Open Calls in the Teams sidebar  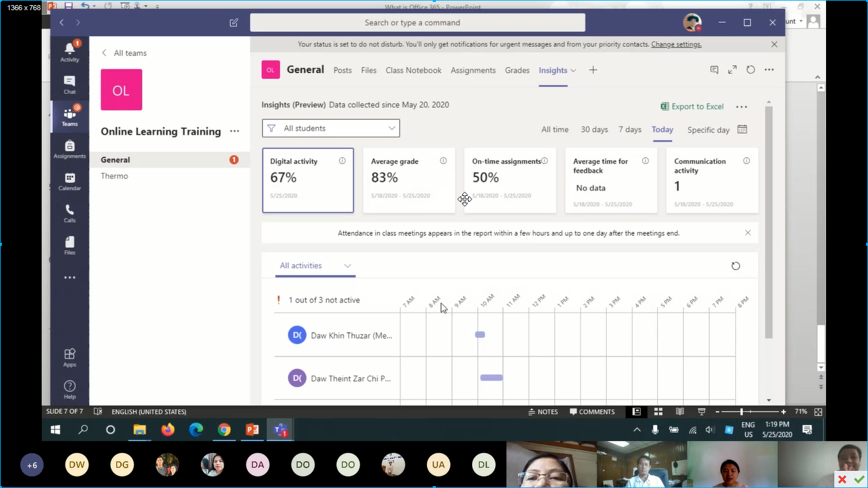70,213
